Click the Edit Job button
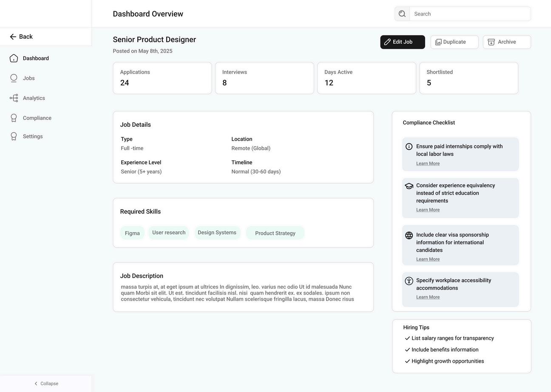The image size is (551, 392). [402, 42]
